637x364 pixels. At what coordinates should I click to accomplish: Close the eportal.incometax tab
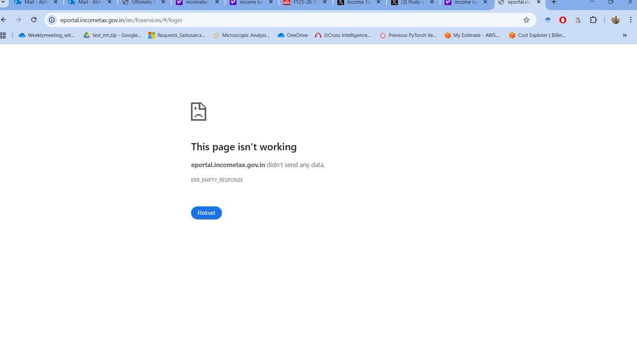point(539,2)
